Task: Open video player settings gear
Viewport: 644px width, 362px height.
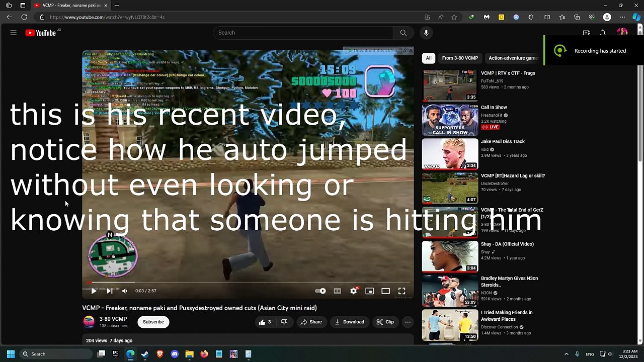Action: pyautogui.click(x=354, y=291)
